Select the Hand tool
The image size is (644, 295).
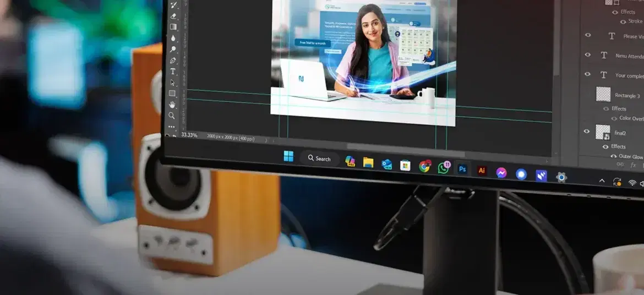172,105
